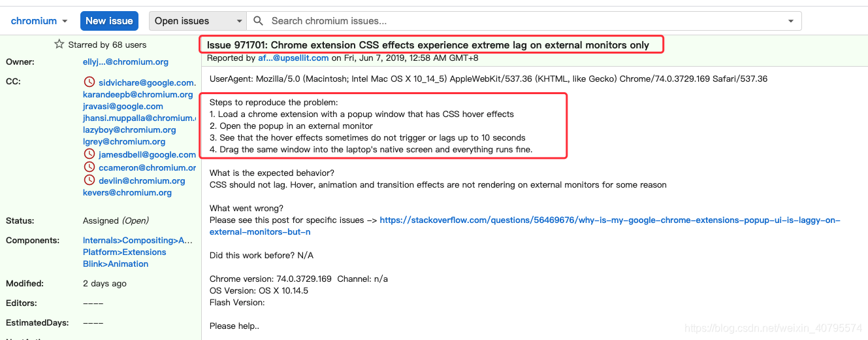Click the 'Please help..' text
The width and height of the screenshot is (868, 340).
pos(234,326)
